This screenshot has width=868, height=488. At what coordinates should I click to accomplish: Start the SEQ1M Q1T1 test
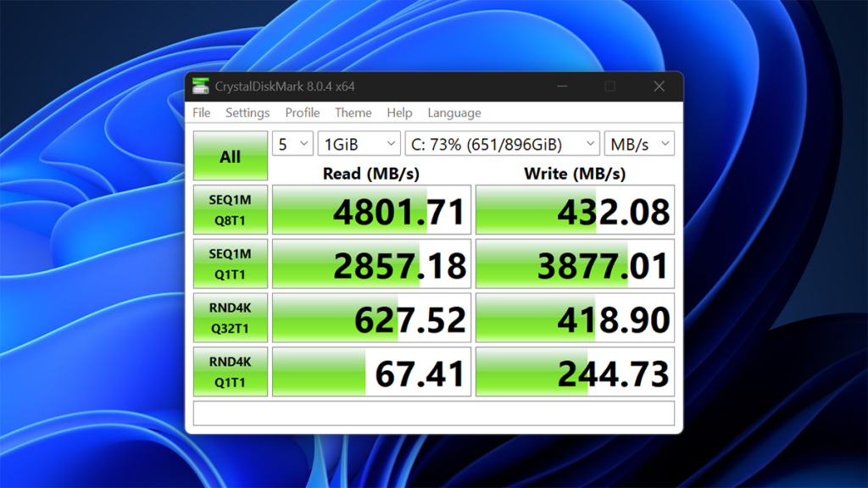pyautogui.click(x=230, y=263)
